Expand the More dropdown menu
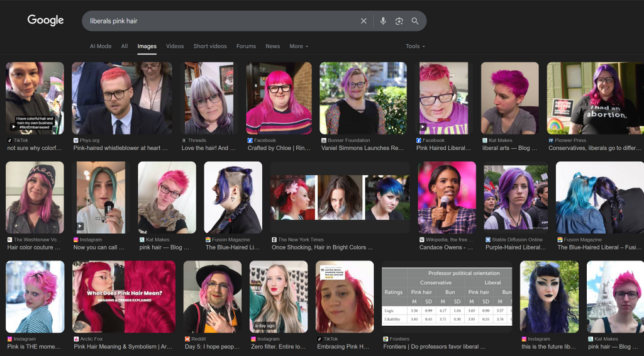 click(x=299, y=47)
